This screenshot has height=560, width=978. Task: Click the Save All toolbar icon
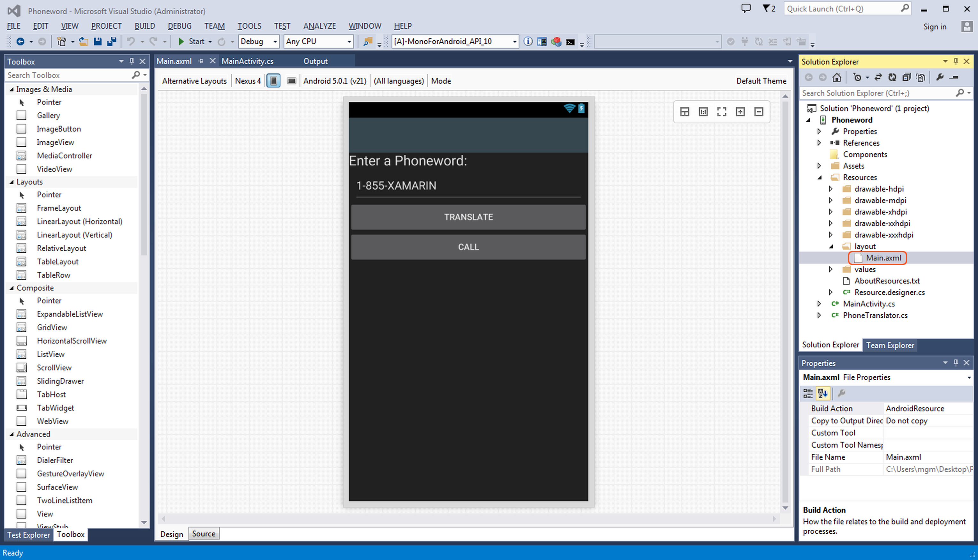click(x=111, y=42)
